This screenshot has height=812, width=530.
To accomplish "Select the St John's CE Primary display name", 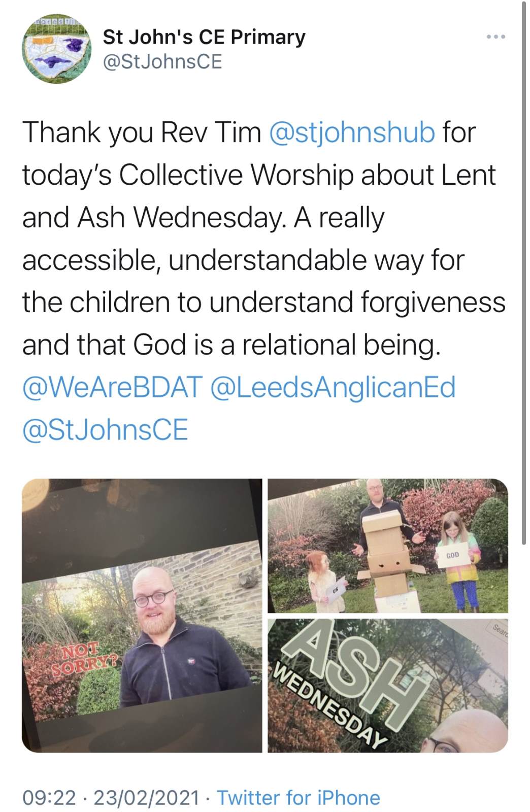I will pyautogui.click(x=204, y=37).
